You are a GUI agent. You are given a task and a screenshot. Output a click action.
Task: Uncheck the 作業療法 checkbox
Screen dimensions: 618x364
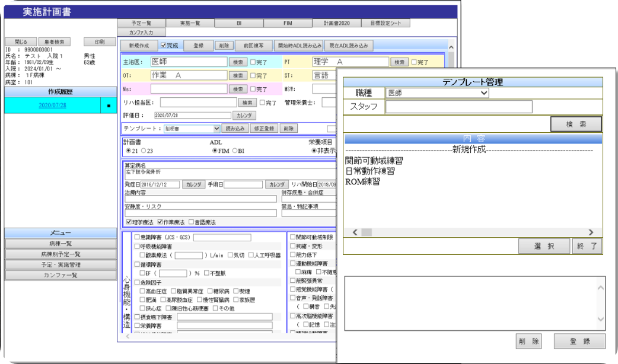point(160,222)
